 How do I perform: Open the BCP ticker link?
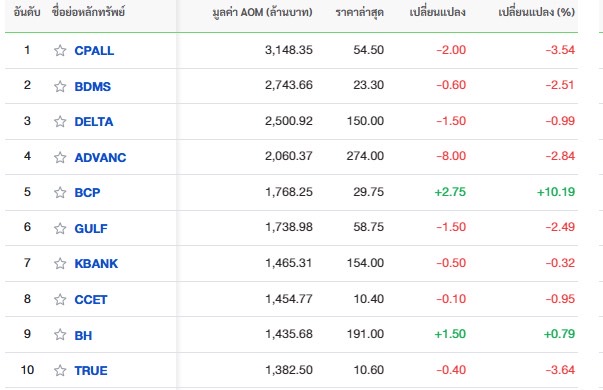click(87, 192)
